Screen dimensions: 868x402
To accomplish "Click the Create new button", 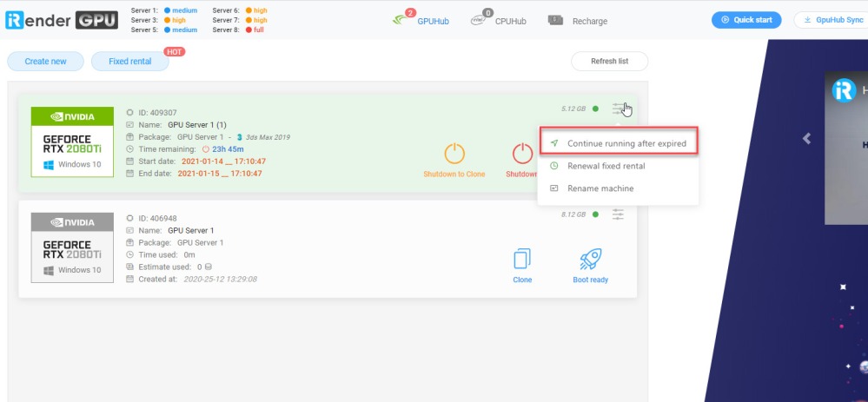I will pos(45,62).
